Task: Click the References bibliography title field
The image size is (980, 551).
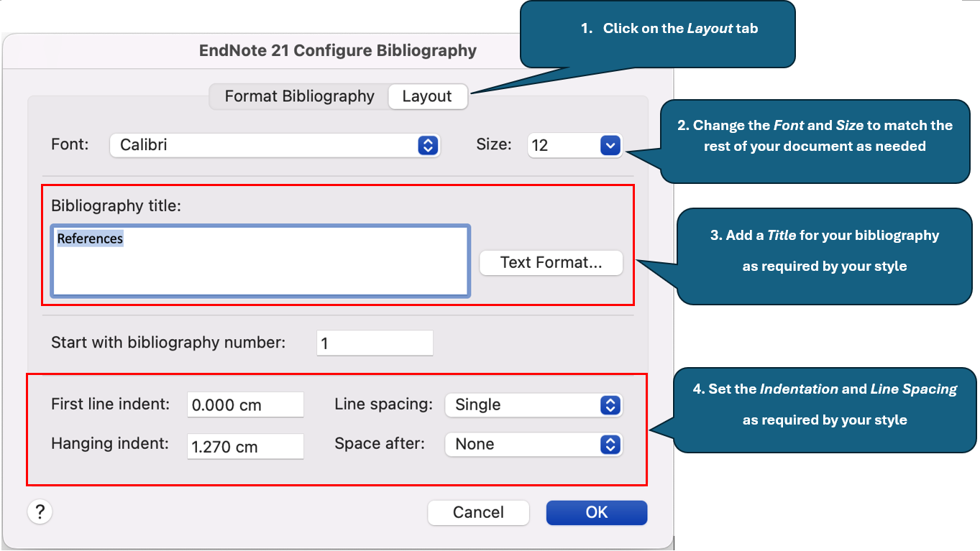Action: (262, 260)
